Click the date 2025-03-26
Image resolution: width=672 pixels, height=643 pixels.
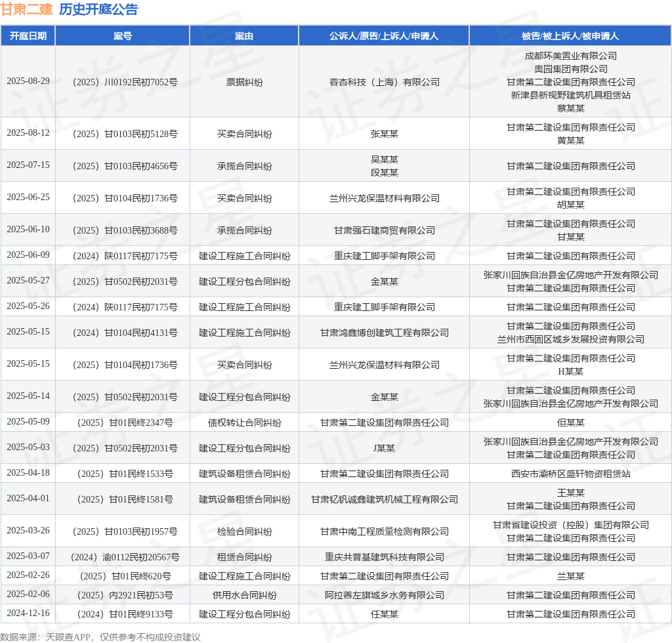pyautogui.click(x=28, y=530)
